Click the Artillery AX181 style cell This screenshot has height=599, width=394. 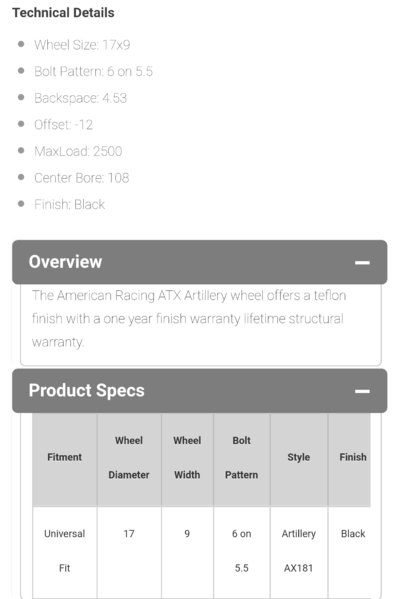(x=299, y=552)
